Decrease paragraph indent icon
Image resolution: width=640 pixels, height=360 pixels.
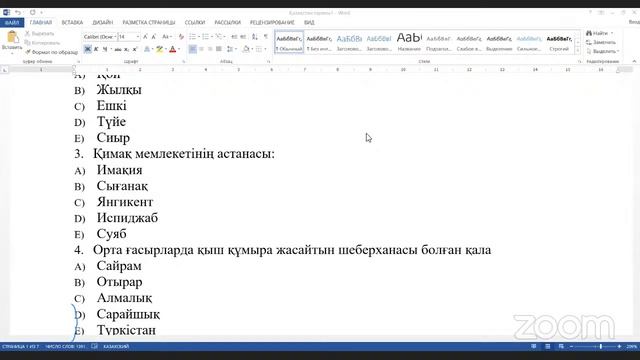click(x=234, y=37)
